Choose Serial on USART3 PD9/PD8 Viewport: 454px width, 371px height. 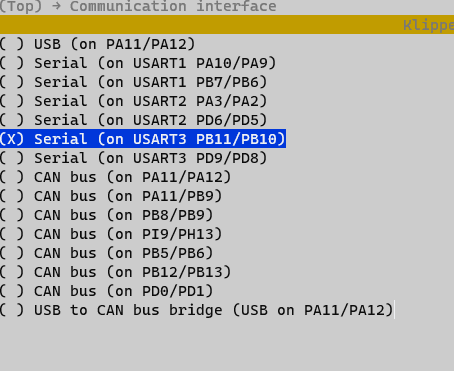tap(133, 158)
